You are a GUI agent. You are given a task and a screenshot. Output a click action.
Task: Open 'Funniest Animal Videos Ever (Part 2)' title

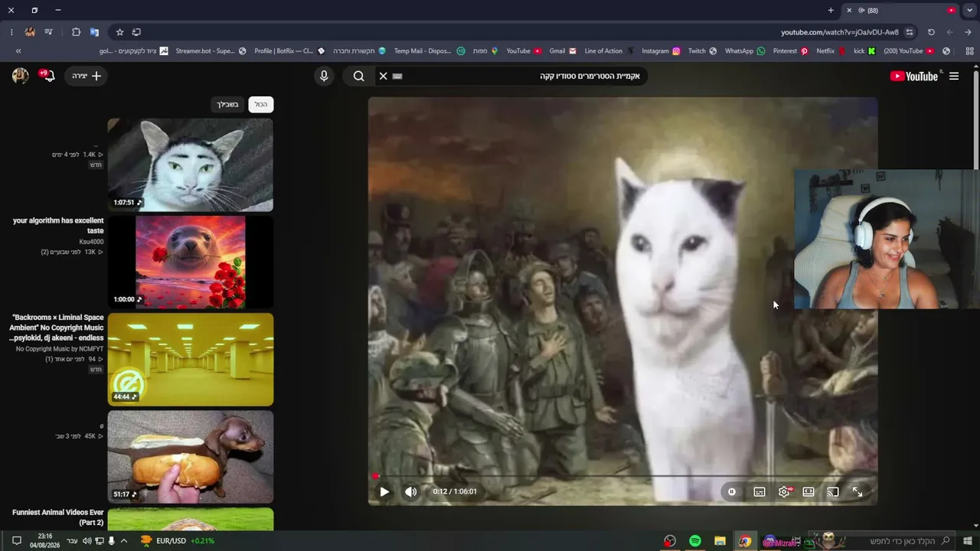(x=58, y=517)
